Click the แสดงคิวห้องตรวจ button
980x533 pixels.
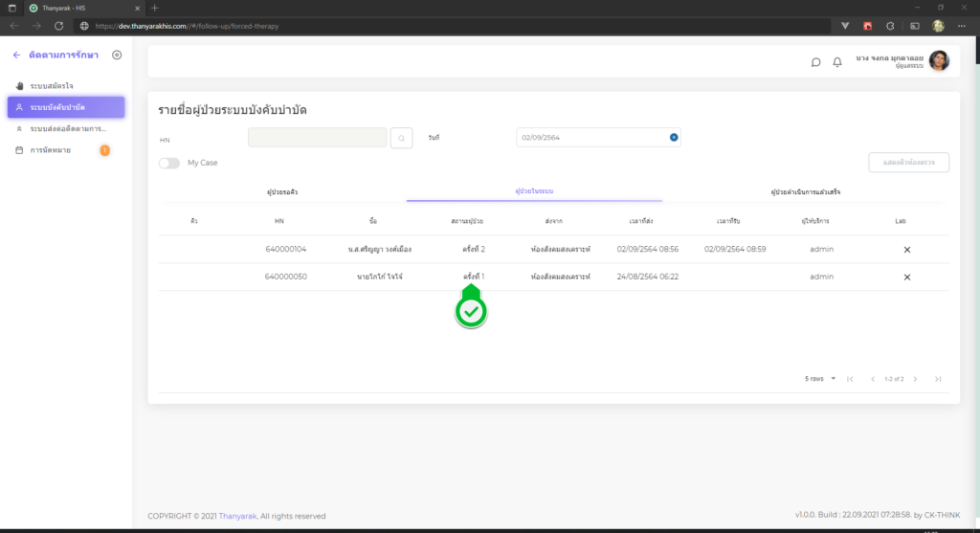click(x=908, y=163)
